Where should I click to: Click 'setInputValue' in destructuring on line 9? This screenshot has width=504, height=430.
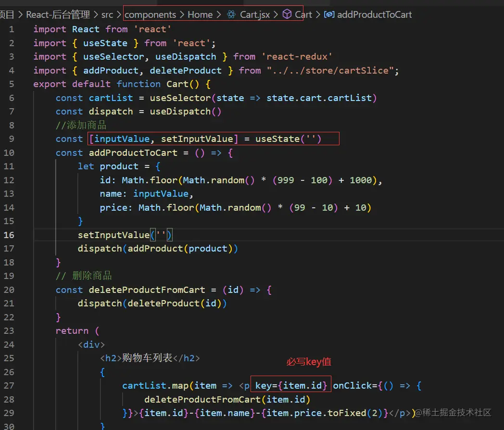click(x=197, y=139)
